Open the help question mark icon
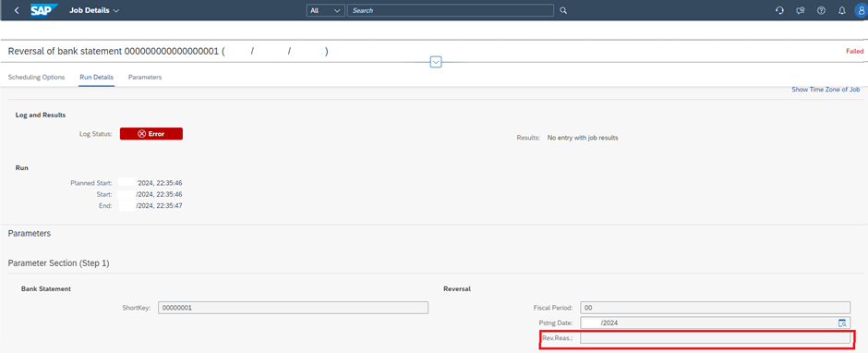This screenshot has width=868, height=353. tap(822, 10)
